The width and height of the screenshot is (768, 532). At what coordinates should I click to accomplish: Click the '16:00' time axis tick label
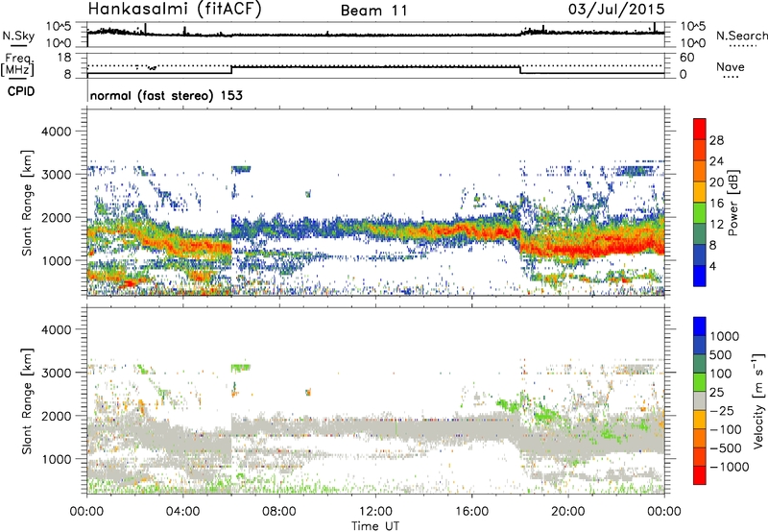471,512
